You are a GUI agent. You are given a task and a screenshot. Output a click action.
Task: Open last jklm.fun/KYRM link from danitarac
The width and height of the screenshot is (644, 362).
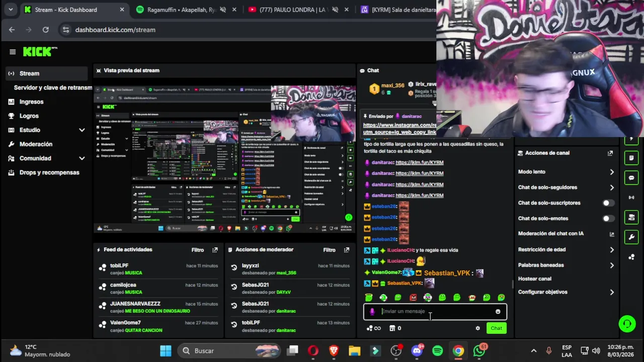pyautogui.click(x=420, y=196)
